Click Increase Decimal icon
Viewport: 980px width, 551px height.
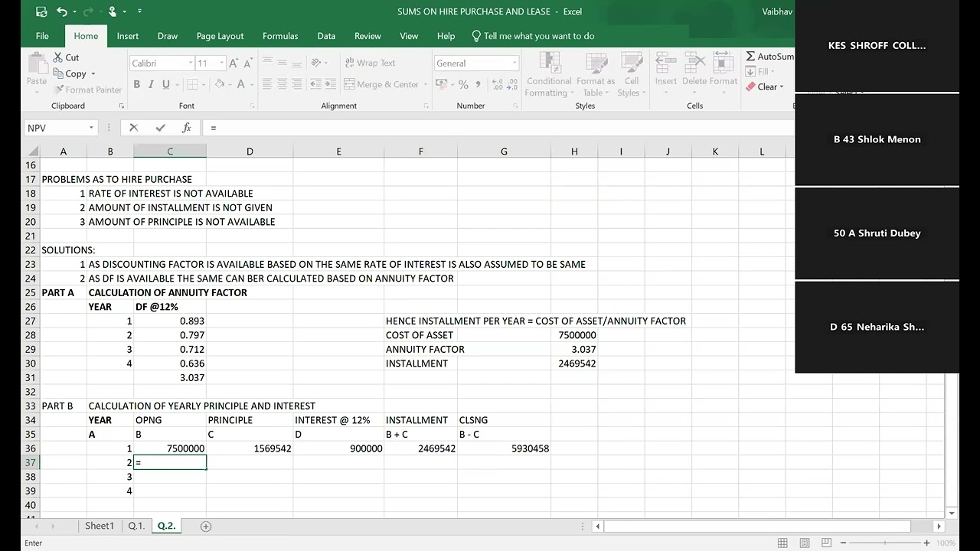[x=496, y=84]
